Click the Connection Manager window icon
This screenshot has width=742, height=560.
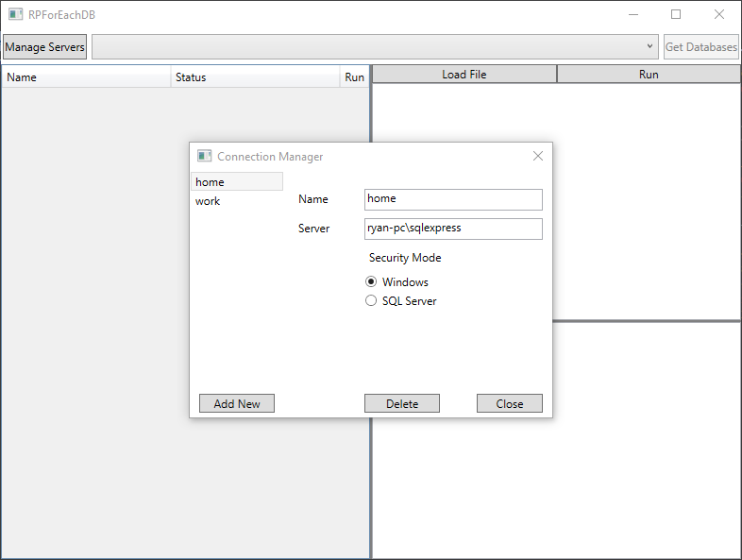tap(205, 156)
